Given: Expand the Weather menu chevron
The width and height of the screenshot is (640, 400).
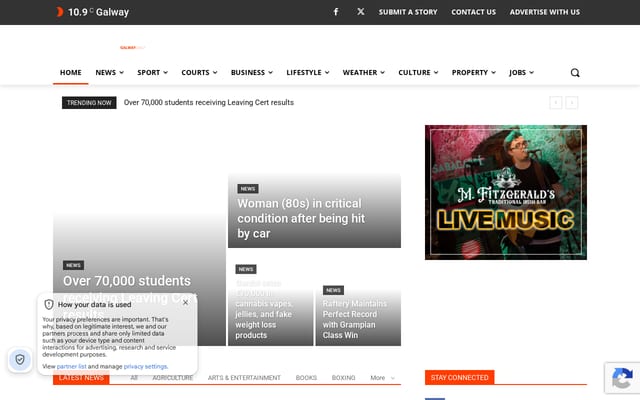Looking at the screenshot, I should pyautogui.click(x=382, y=73).
